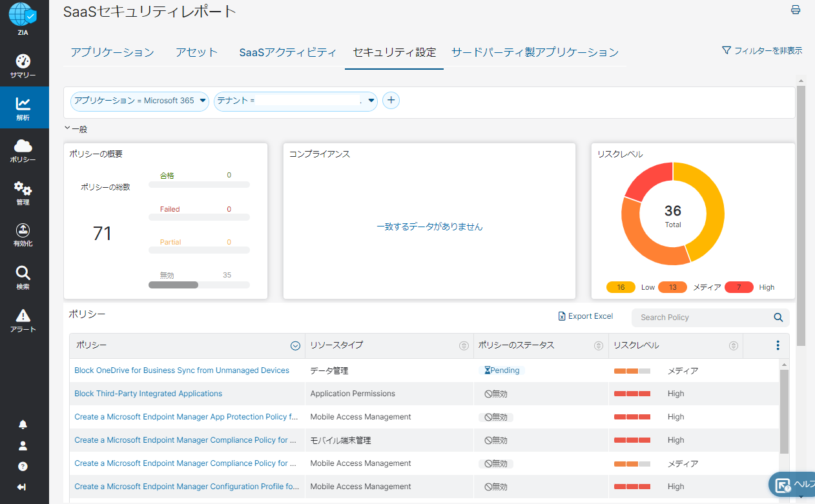The height and width of the screenshot is (504, 815).
Task: Select the 解析 analytics icon
Action: [x=23, y=104]
